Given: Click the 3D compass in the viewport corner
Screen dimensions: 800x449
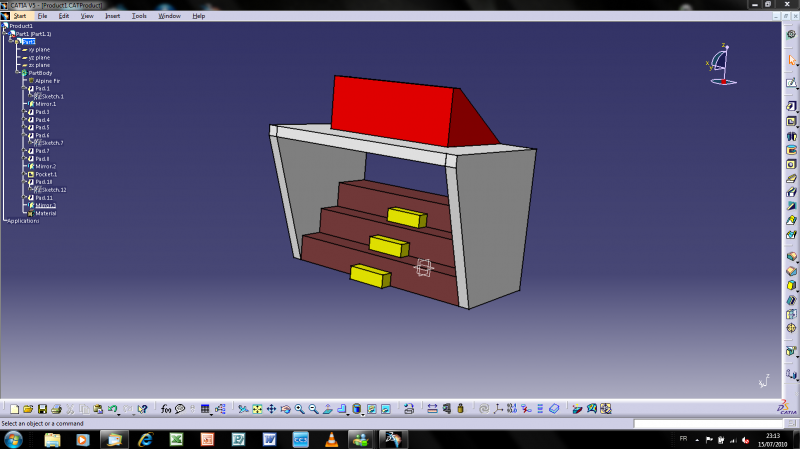Looking at the screenshot, I should (x=723, y=64).
